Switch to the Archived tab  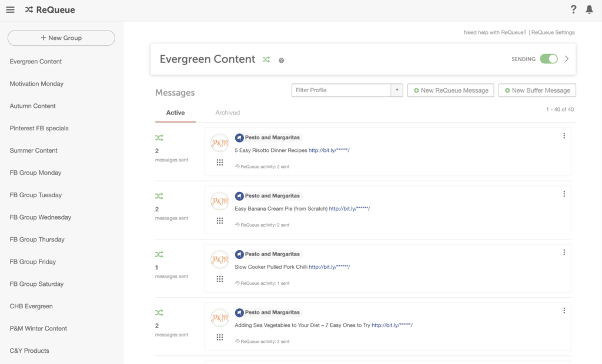(228, 113)
